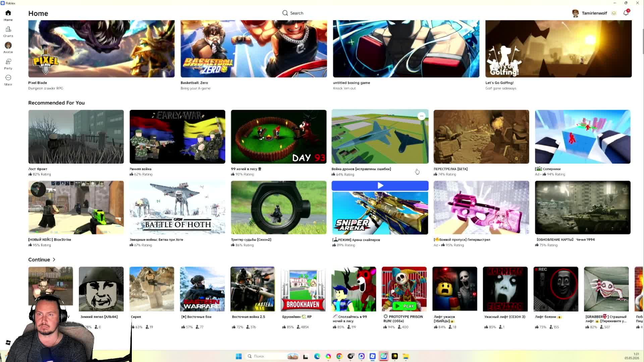Open the Avatar page in sidebar
The width and height of the screenshot is (644, 362).
[8, 48]
